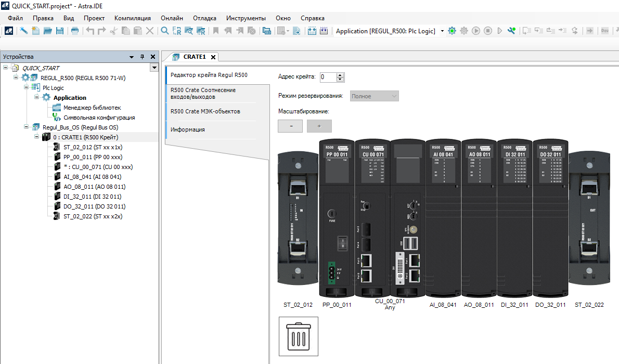Open the Find (magnifier) tool
Image resolution: width=619 pixels, height=364 pixels.
[164, 31]
